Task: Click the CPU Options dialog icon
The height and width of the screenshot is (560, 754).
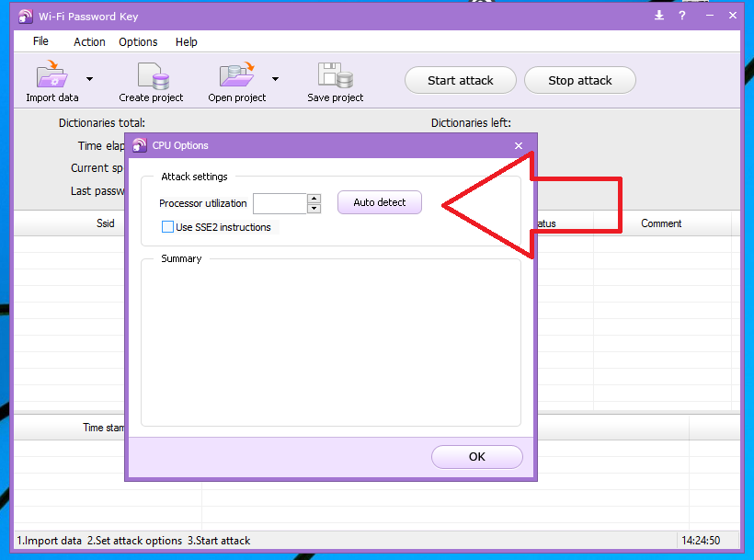Action: [x=140, y=145]
